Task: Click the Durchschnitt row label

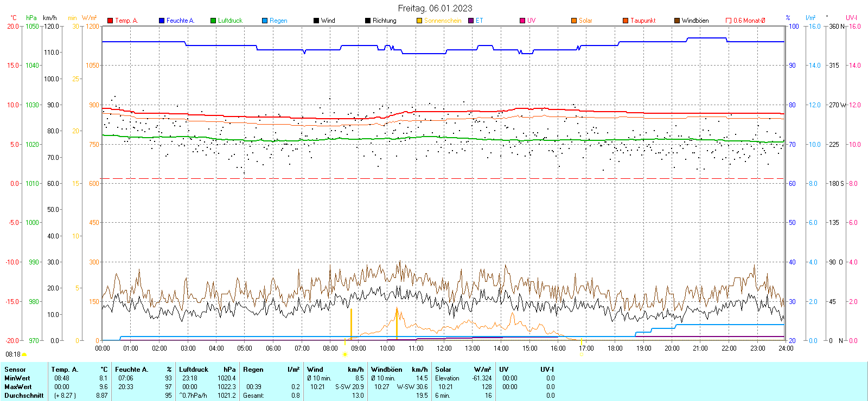Action: (x=24, y=396)
